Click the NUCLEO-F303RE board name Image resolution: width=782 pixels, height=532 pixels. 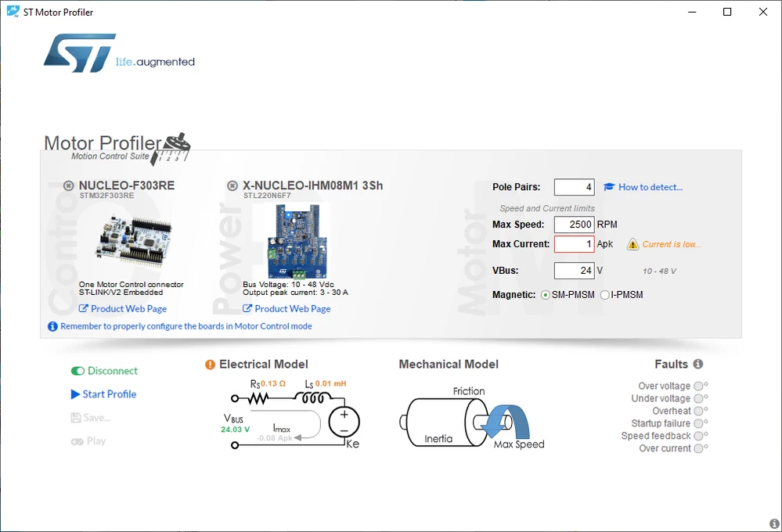127,185
